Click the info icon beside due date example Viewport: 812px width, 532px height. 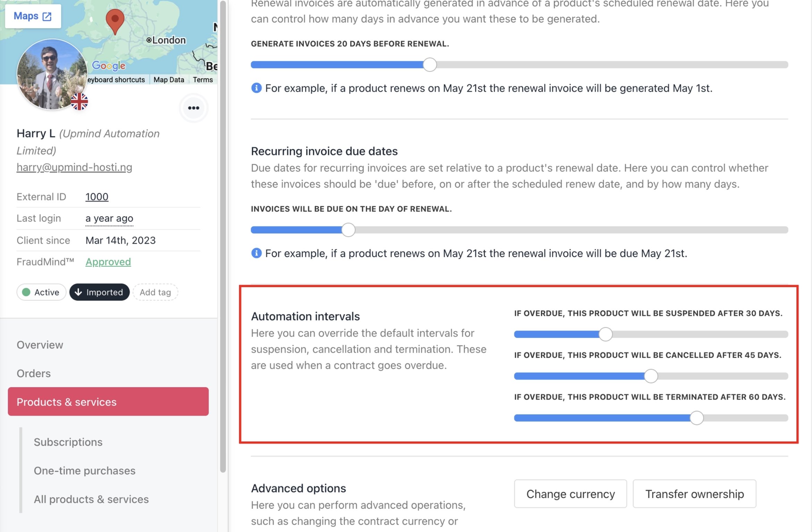pos(256,253)
